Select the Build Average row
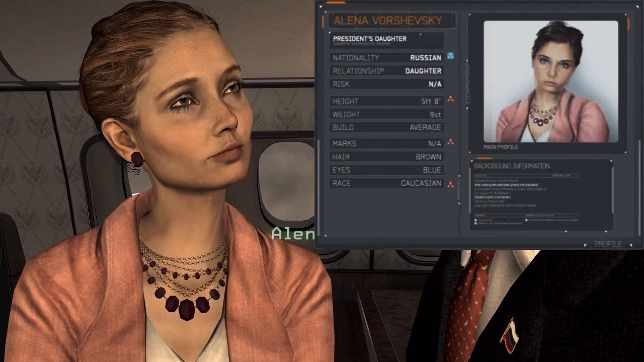Screen dimensions: 644x362 387,127
